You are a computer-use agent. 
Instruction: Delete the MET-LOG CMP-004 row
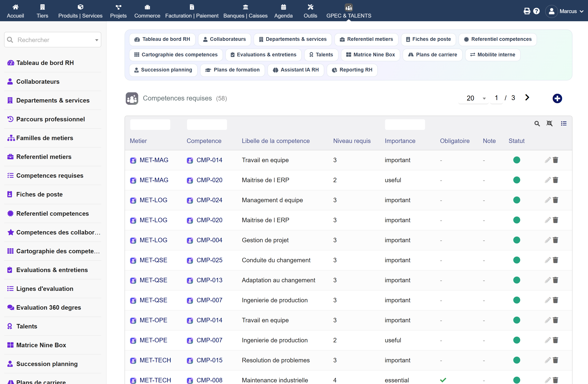pos(555,240)
